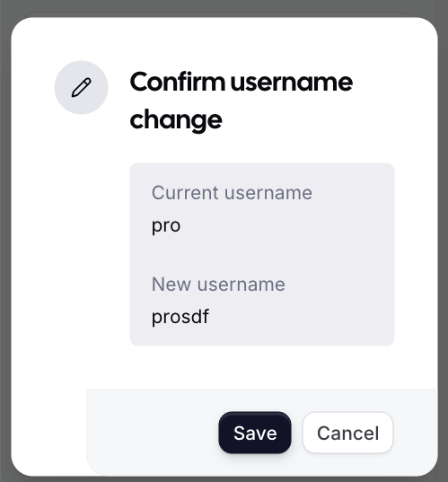Click the "Confirm username change" heading
448x482 pixels.
(242, 101)
